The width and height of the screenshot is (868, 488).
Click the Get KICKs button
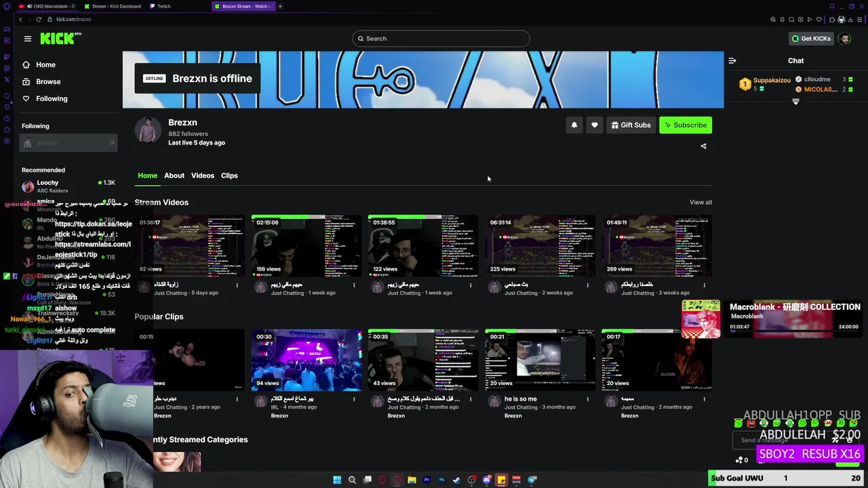pos(811,39)
